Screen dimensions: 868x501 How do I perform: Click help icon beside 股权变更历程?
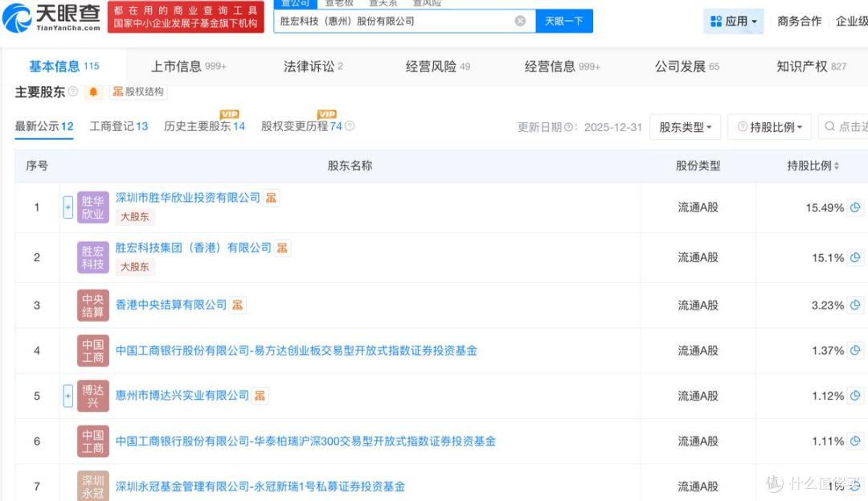(350, 126)
